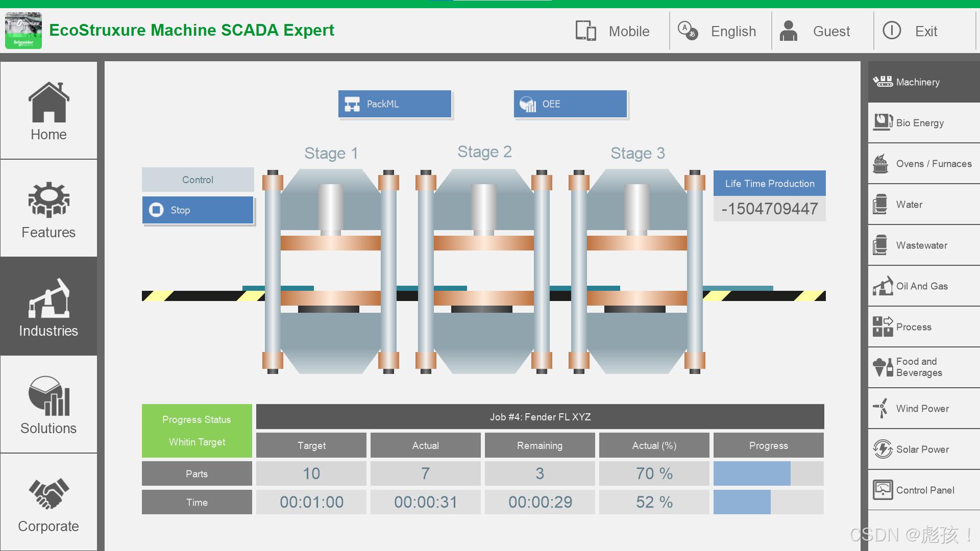Click the Guest login label

[831, 31]
